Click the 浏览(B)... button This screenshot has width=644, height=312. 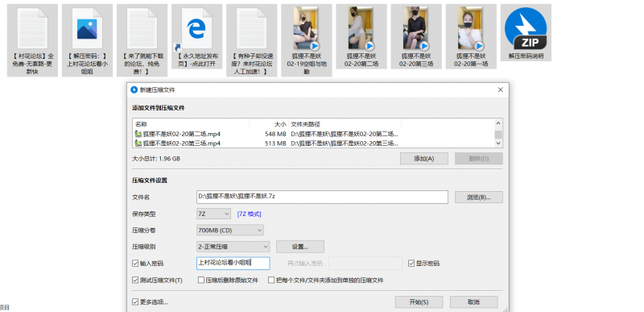click(478, 197)
